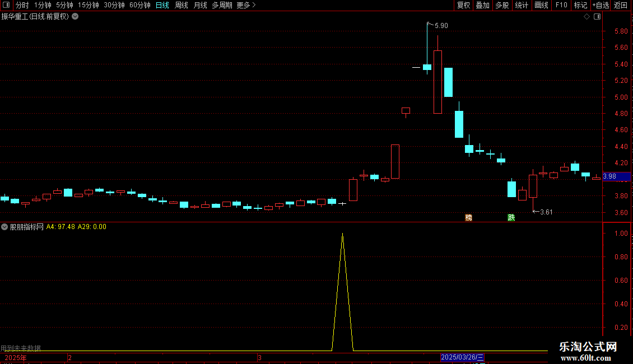
Task: Click the 叠加 overlay button
Action: point(482,5)
